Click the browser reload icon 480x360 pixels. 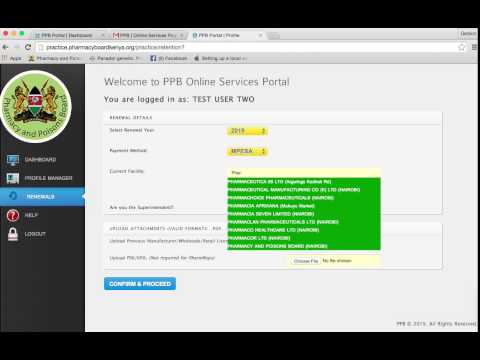point(28,47)
